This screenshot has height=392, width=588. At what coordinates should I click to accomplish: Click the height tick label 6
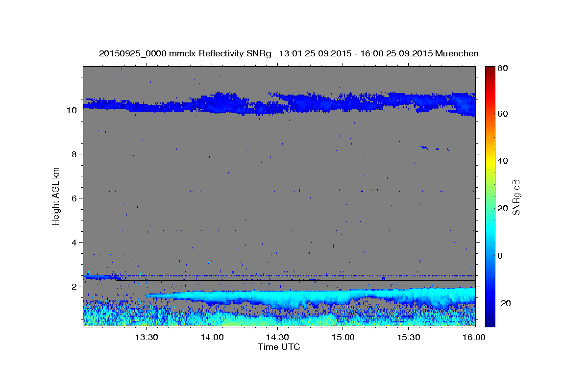coord(74,198)
